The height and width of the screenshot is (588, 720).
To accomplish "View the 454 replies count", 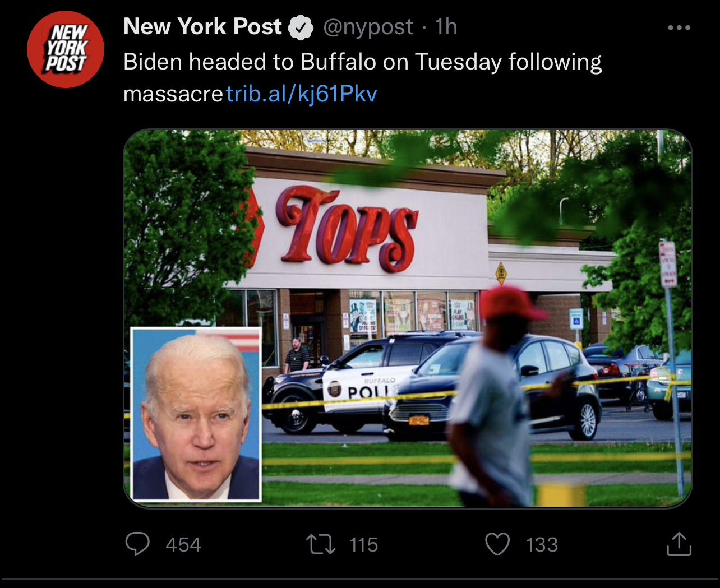I will tap(183, 545).
